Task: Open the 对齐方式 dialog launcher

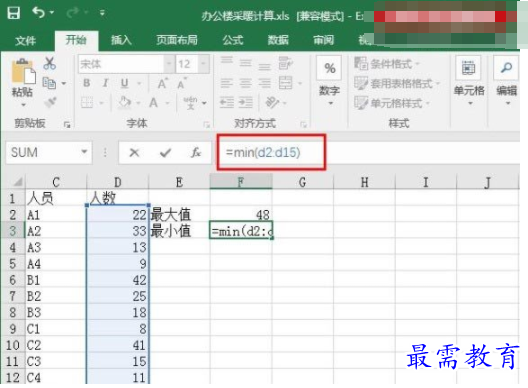Action: 303,125
